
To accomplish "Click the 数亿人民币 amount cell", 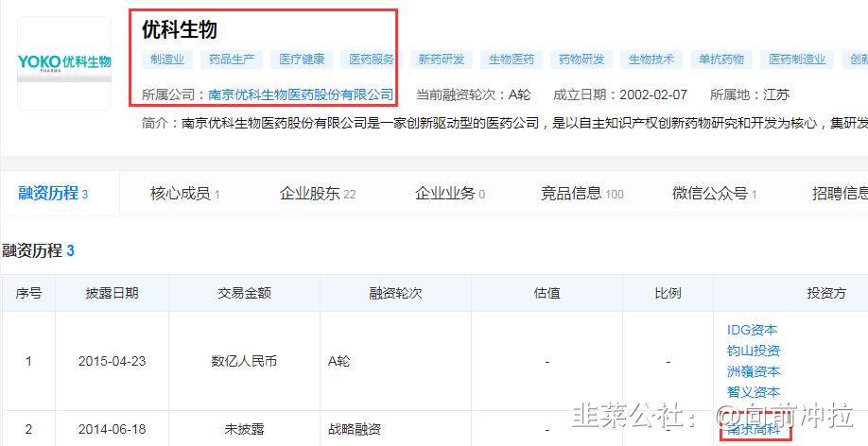I will coord(244,361).
